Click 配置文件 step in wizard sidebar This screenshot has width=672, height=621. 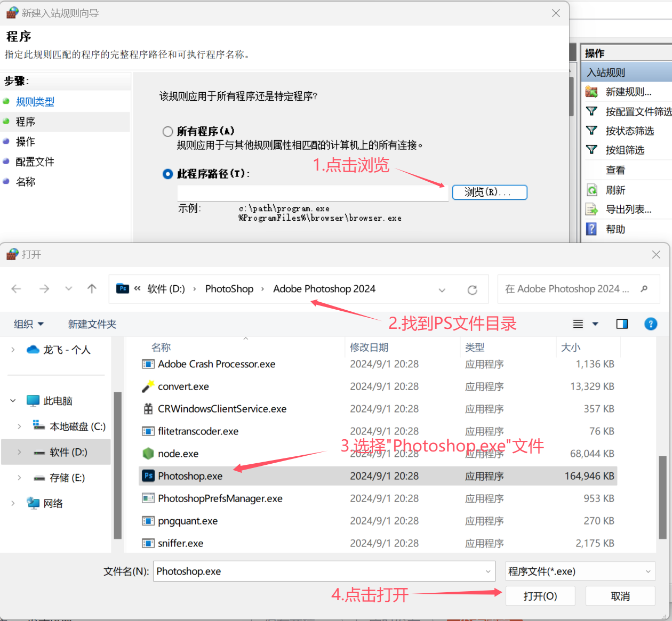(35, 162)
